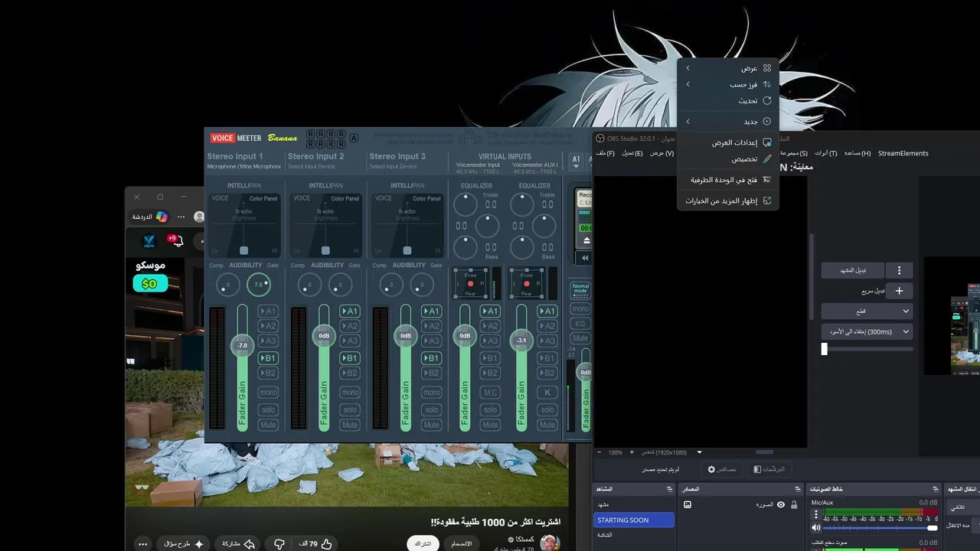The width and height of the screenshot is (980, 551).
Task: Toggle A1 bus on Stereo Input 2
Action: pyautogui.click(x=349, y=311)
